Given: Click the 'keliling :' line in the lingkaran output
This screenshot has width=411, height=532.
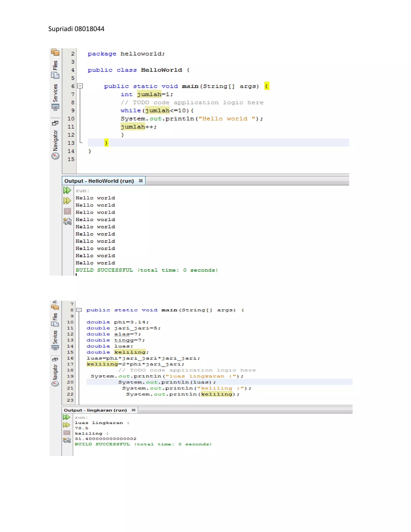Looking at the screenshot, I should pyautogui.click(x=92, y=434).
